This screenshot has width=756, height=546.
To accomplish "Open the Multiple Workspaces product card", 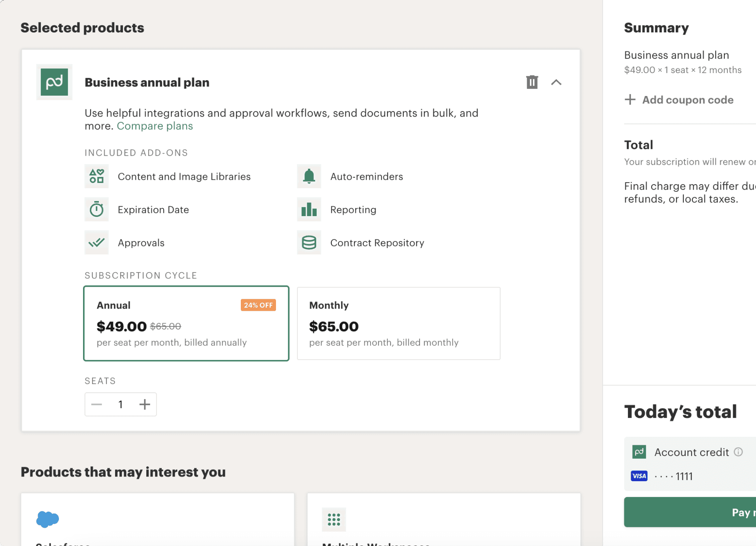I will pyautogui.click(x=444, y=520).
